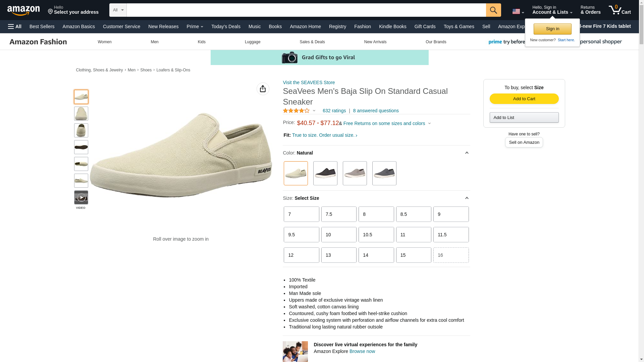Collapse the Color section chevron
Image resolution: width=644 pixels, height=362 pixels.
(x=467, y=153)
